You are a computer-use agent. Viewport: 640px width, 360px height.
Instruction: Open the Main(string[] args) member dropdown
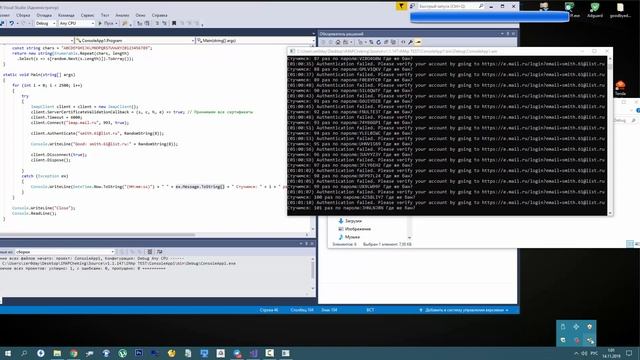[256, 40]
